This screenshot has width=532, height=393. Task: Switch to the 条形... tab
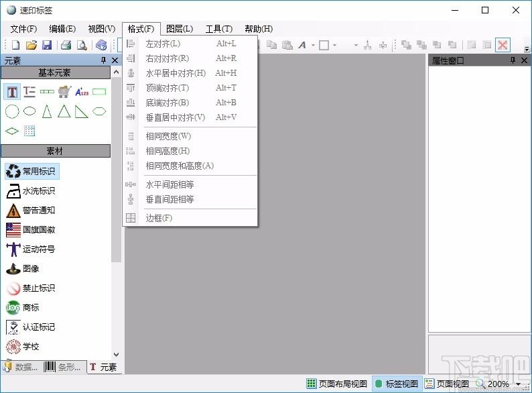coord(63,368)
